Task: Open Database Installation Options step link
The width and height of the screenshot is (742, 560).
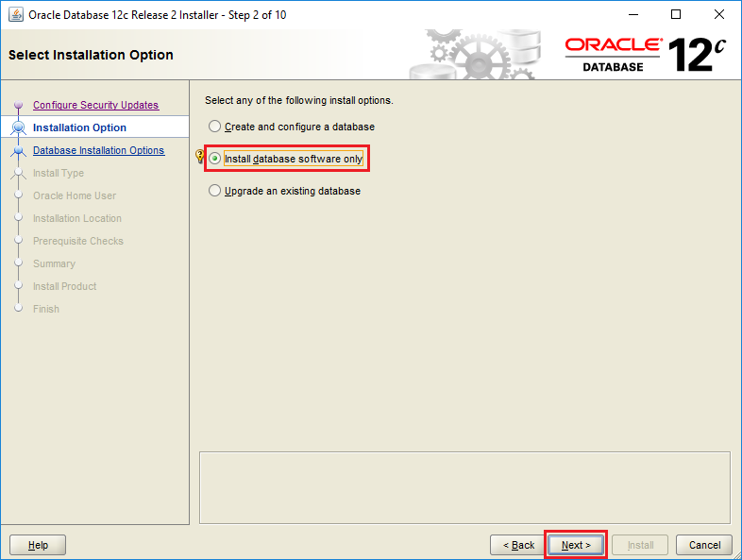Action: [98, 150]
